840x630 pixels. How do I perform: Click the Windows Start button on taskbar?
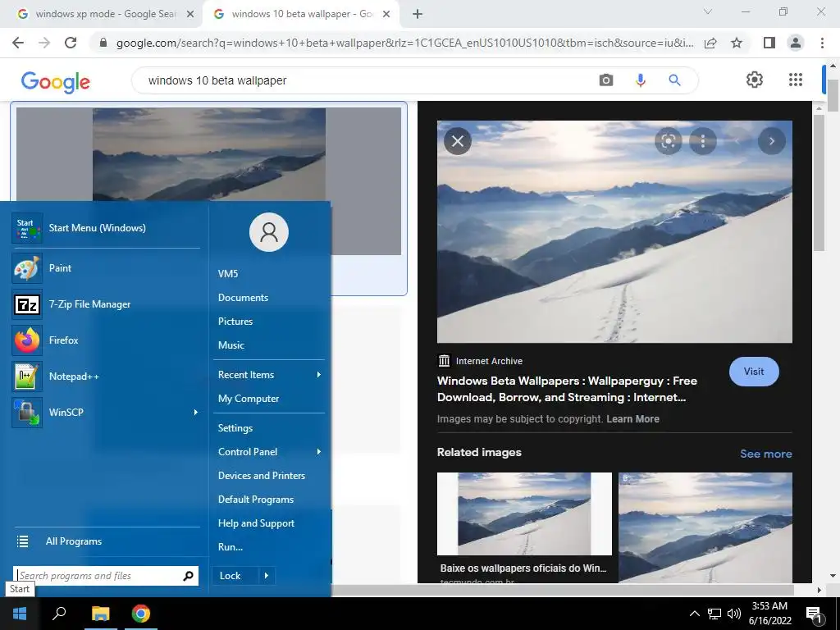pyautogui.click(x=20, y=614)
